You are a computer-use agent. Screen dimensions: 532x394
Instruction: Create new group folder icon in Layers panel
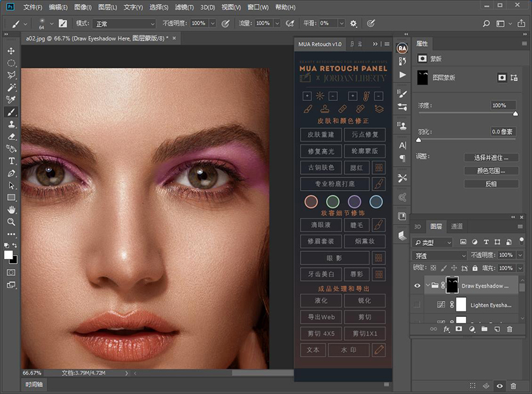[484, 329]
